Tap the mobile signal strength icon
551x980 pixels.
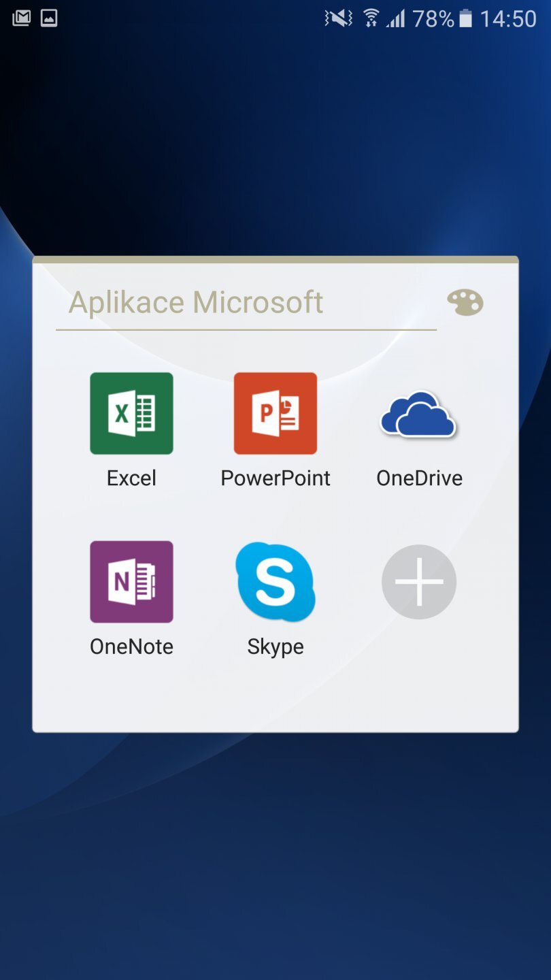point(395,18)
